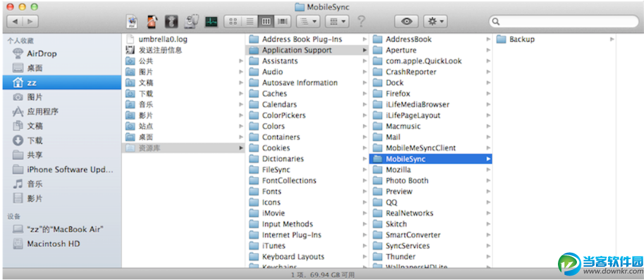Select the ColorPickers folder
Image resolution: width=644 pixels, height=280 pixels.
tap(307, 115)
